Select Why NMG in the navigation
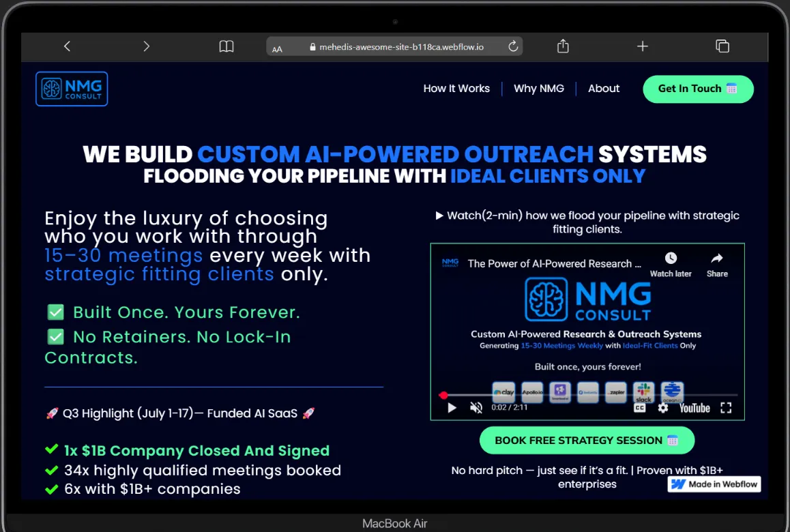790x532 pixels. [539, 88]
